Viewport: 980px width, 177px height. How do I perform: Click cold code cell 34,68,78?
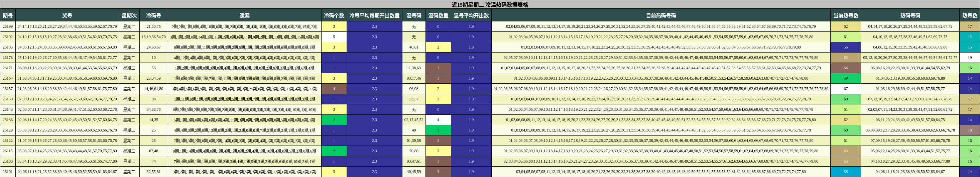(153, 109)
